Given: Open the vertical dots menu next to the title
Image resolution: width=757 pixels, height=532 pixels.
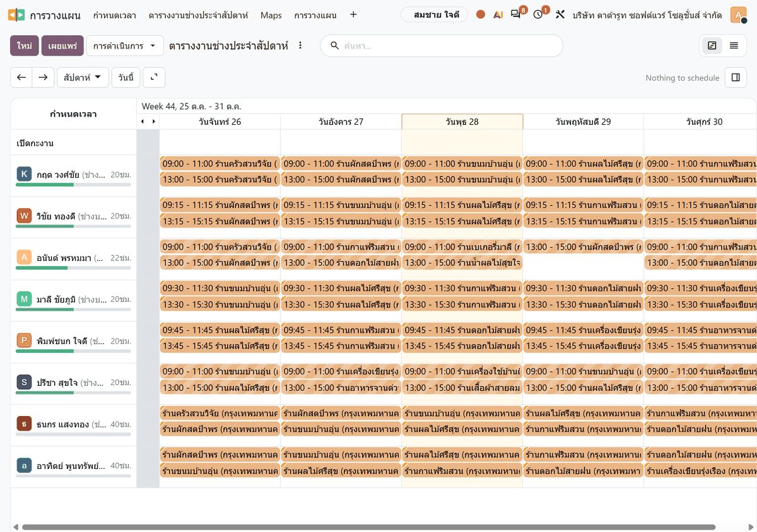Looking at the screenshot, I should [300, 45].
